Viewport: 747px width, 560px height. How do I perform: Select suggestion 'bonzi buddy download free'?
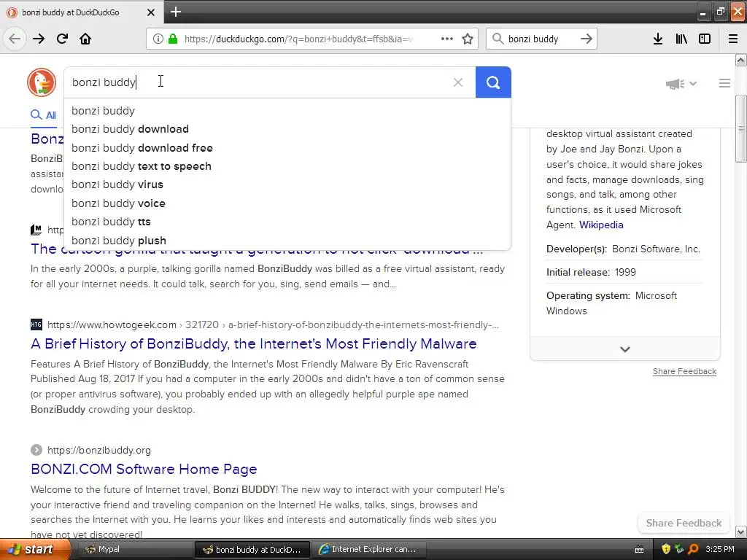pyautogui.click(x=287, y=147)
